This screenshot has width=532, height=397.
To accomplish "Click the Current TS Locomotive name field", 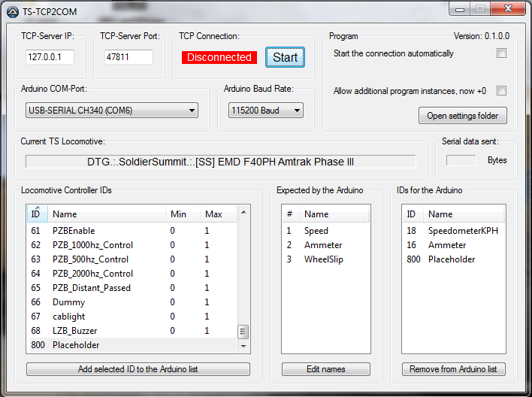I will click(220, 162).
